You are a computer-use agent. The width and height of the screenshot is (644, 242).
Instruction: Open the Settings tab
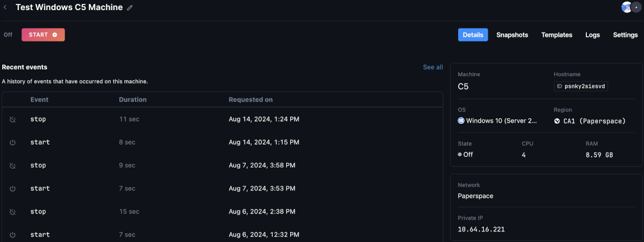pos(625,35)
